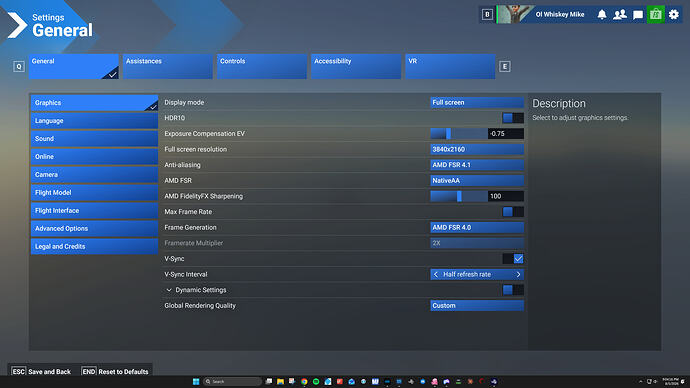Click the disabled Framerate Multiplier 2X field
The image size is (690, 388).
477,243
